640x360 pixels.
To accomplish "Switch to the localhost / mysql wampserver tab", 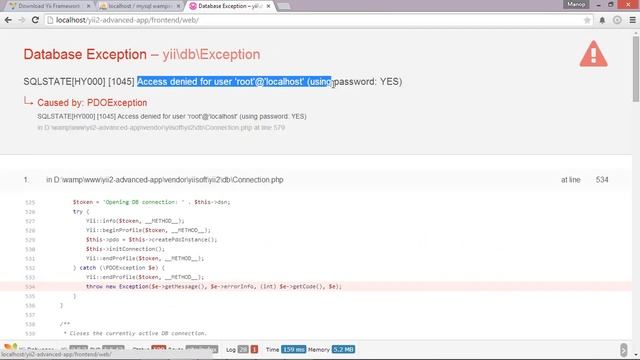I will [x=140, y=6].
